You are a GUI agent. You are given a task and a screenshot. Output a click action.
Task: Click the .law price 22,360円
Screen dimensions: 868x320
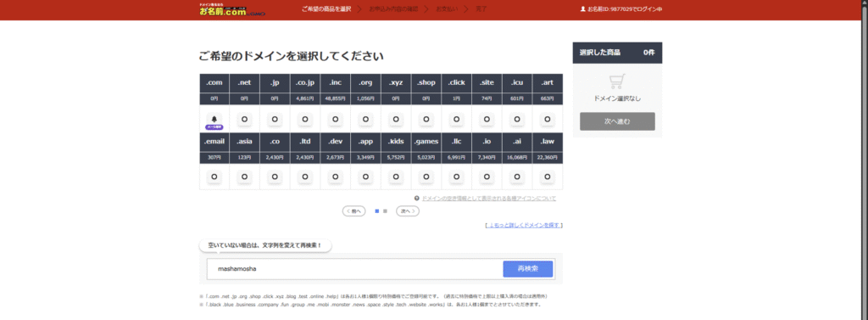tap(547, 157)
